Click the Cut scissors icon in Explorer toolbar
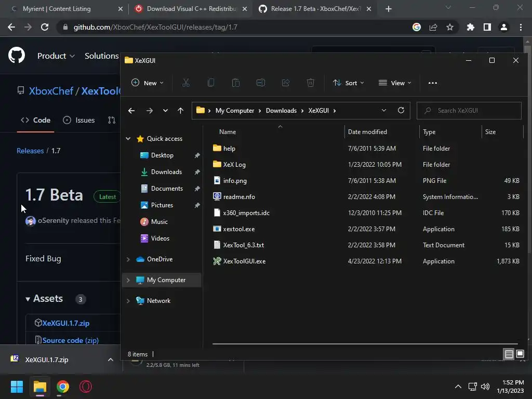The width and height of the screenshot is (532, 399). point(186,83)
